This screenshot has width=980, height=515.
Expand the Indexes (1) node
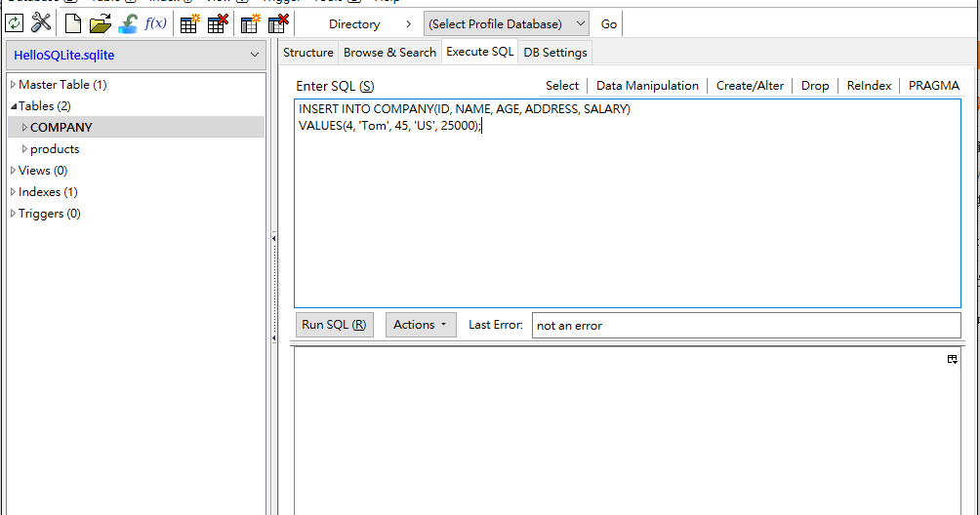(13, 191)
